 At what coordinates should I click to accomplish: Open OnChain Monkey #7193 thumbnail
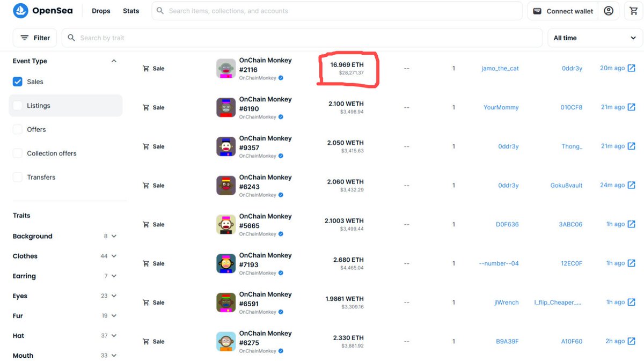226,263
